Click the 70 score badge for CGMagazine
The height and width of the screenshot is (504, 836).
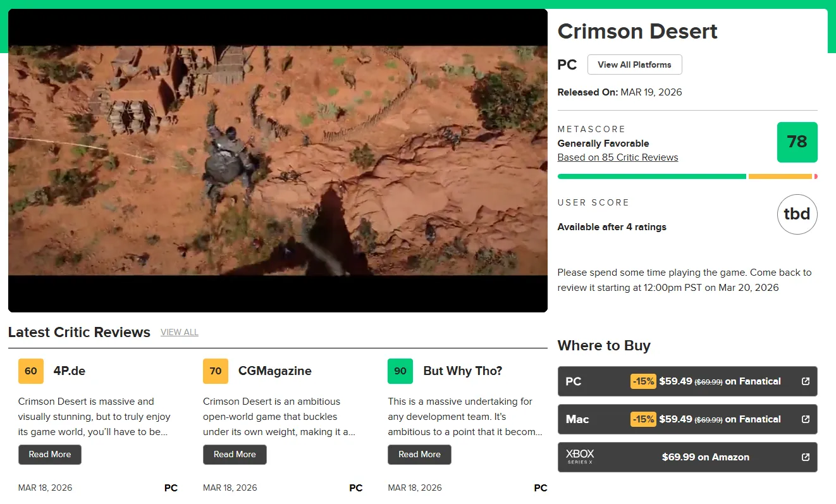216,371
